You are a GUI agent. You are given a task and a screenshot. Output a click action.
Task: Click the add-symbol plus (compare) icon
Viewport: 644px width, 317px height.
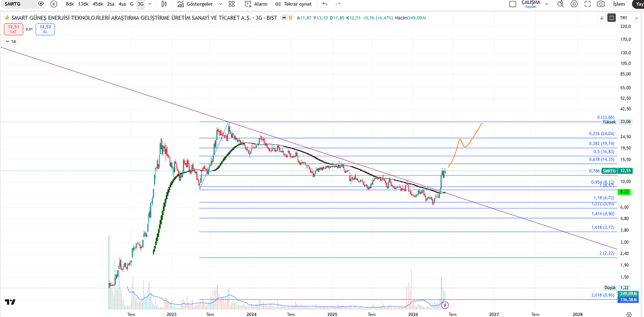tap(54, 4)
